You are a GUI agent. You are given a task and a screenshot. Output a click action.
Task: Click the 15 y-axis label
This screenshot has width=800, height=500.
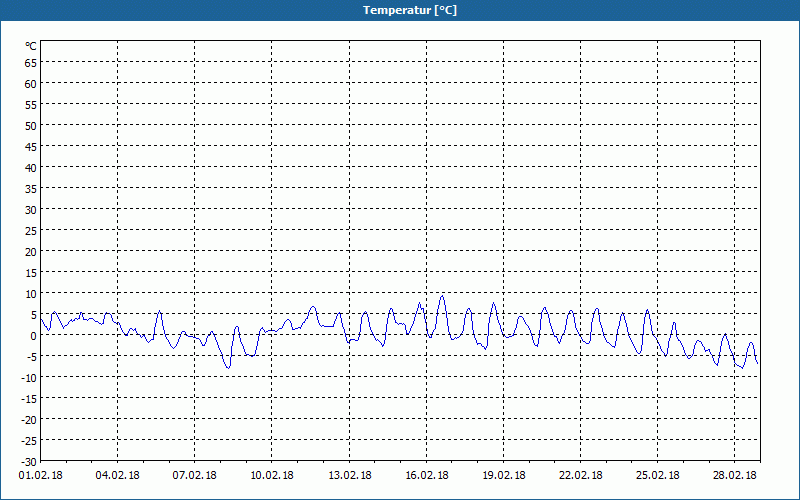[x=31, y=272]
